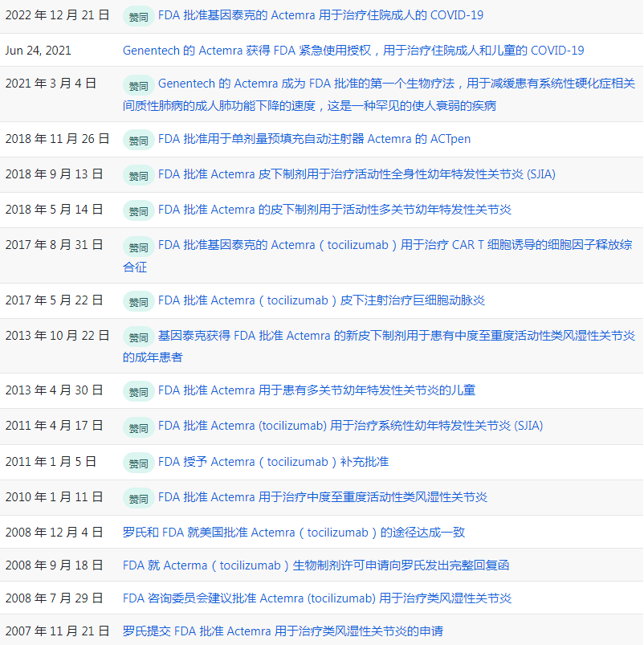Select the date text "2010 年 1 月 11 日"

click(x=54, y=496)
